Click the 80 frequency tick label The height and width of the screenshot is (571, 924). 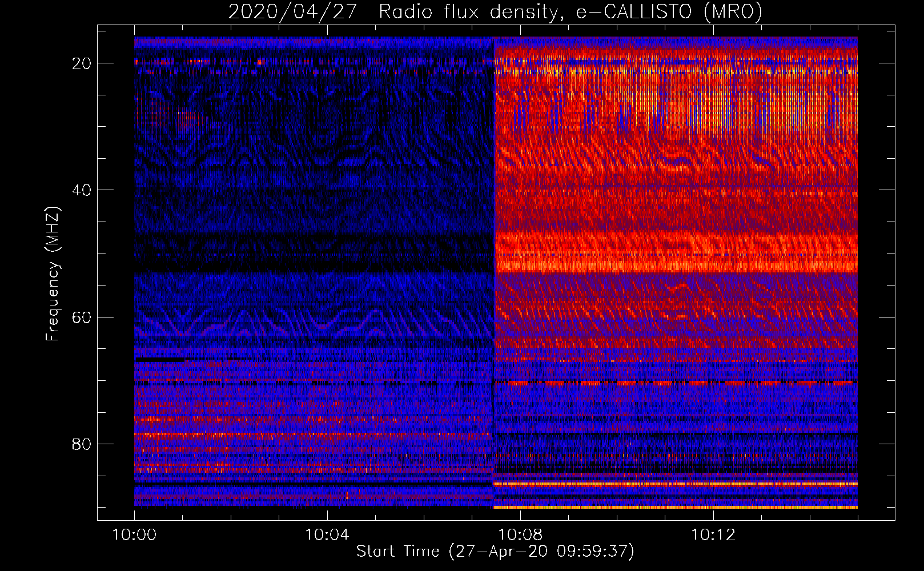pos(82,444)
